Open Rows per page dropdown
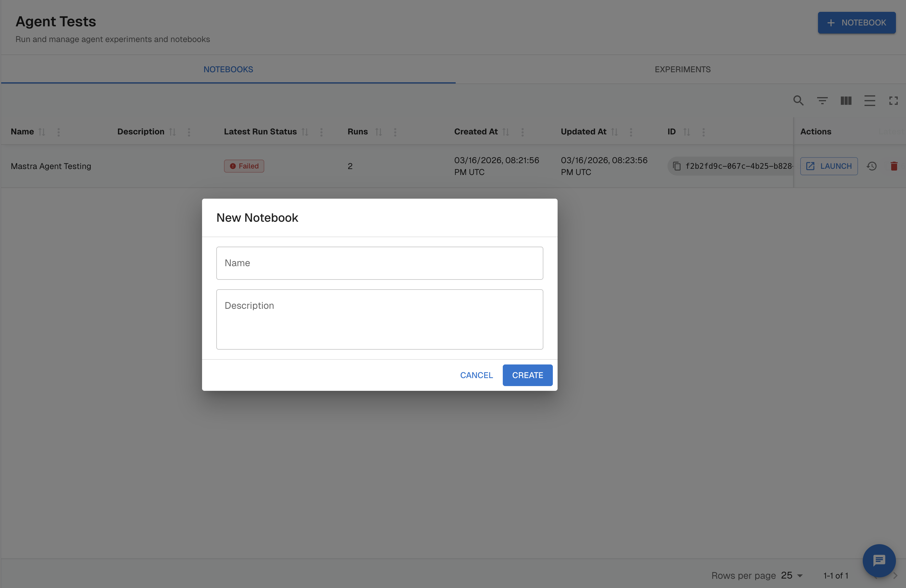 point(792,576)
